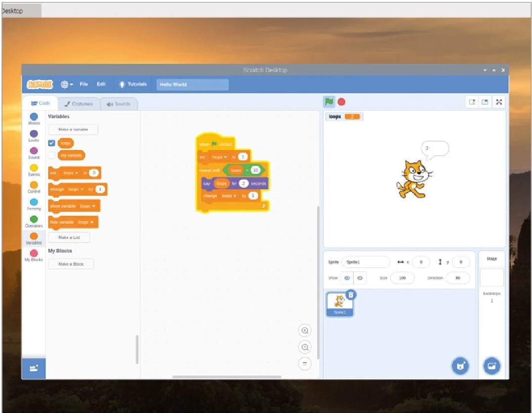The width and height of the screenshot is (532, 413).
Task: Click the green flag to run program
Action: (x=328, y=102)
